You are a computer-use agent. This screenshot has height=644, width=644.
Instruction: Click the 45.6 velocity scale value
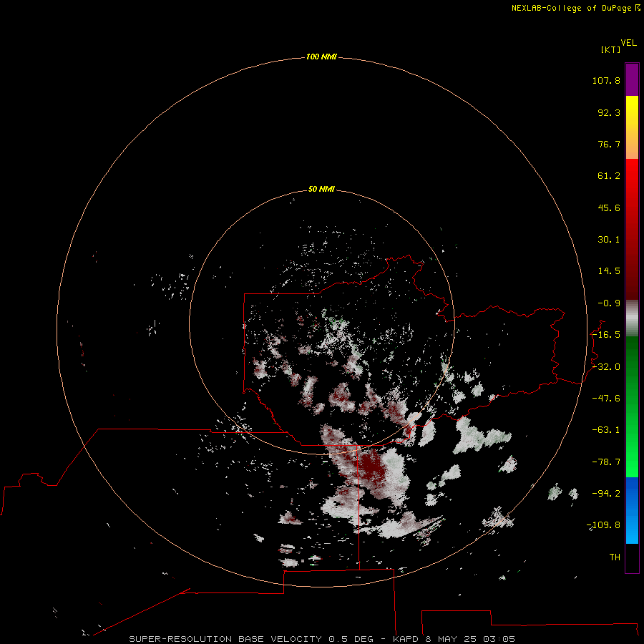coord(609,208)
